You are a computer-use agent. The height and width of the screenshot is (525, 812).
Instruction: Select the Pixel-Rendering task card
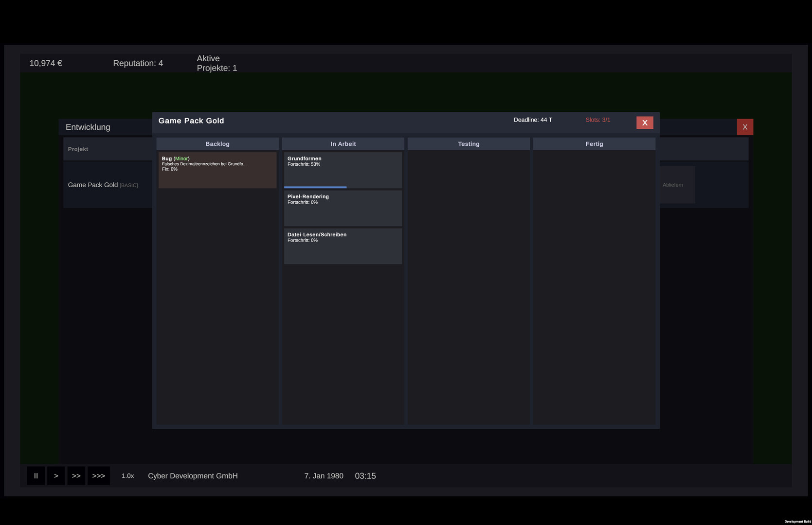click(x=343, y=208)
